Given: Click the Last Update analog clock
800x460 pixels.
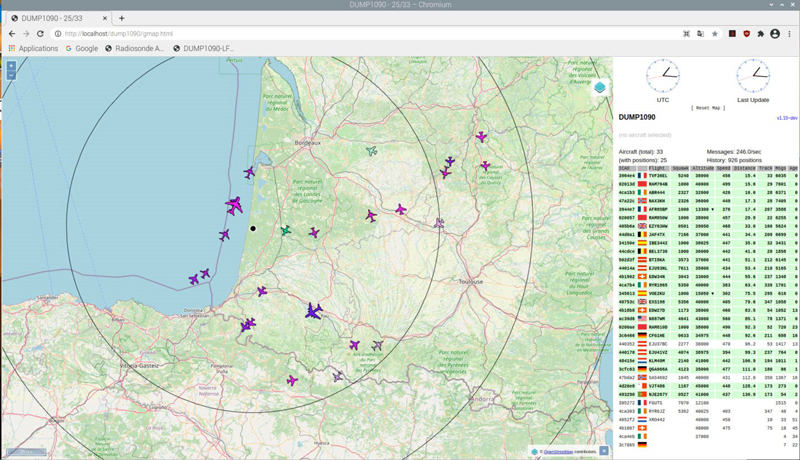Looking at the screenshot, I should coord(753,76).
